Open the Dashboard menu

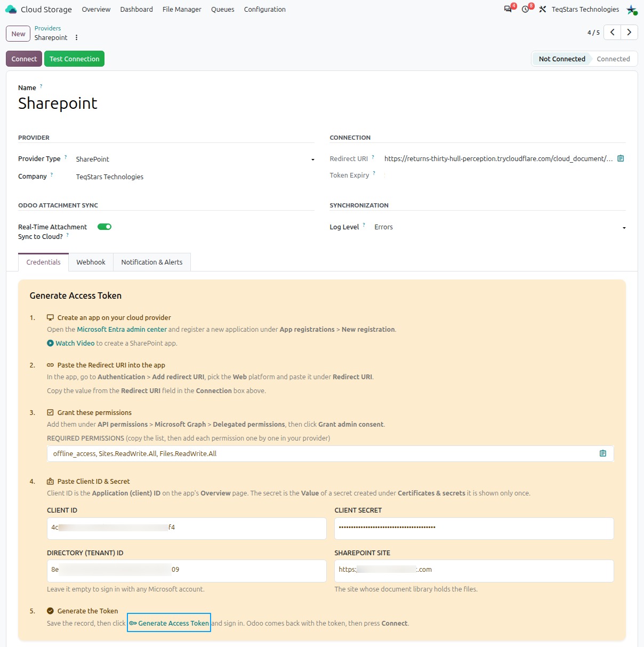(x=136, y=9)
